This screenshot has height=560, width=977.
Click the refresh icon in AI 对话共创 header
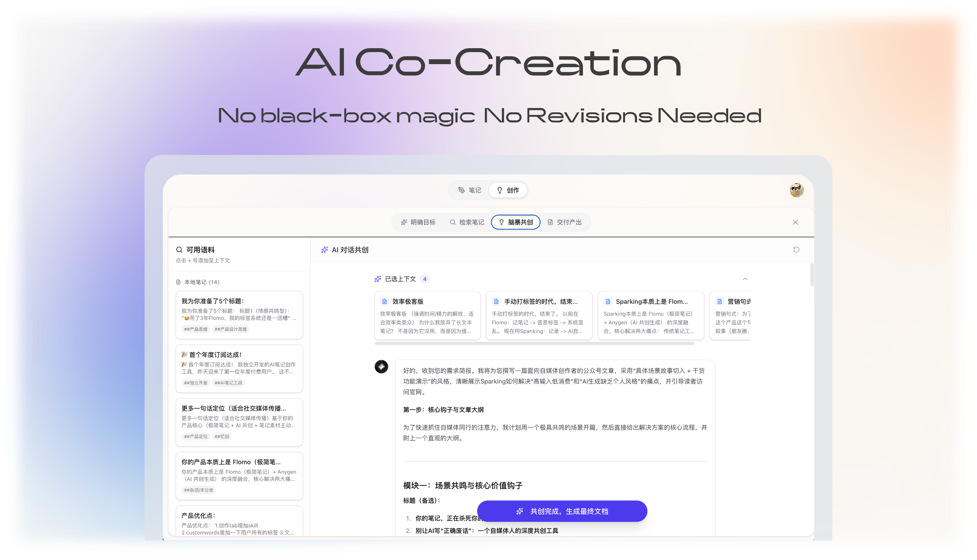[797, 250]
